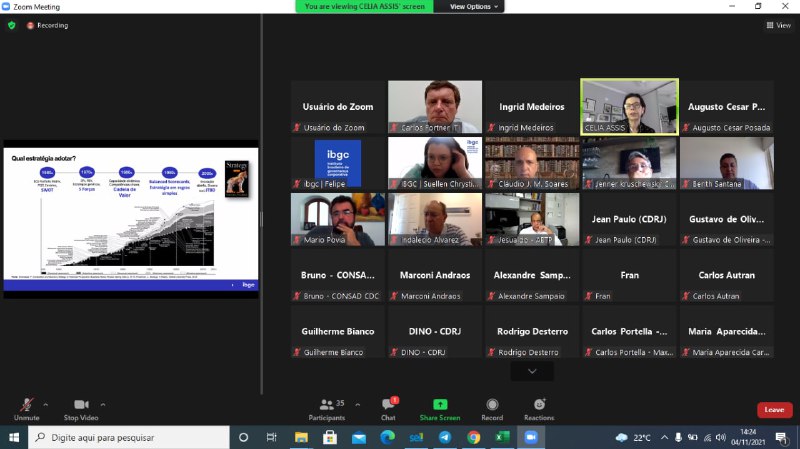Open weather widget showing 22°C
The height and width of the screenshot is (449, 800).
[633, 437]
